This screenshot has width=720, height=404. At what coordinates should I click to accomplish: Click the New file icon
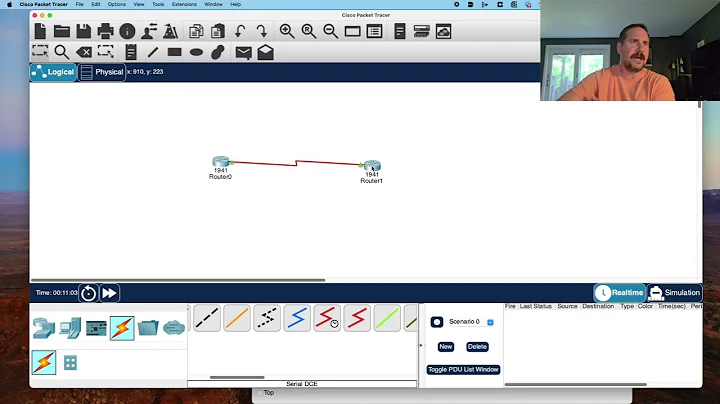point(40,31)
